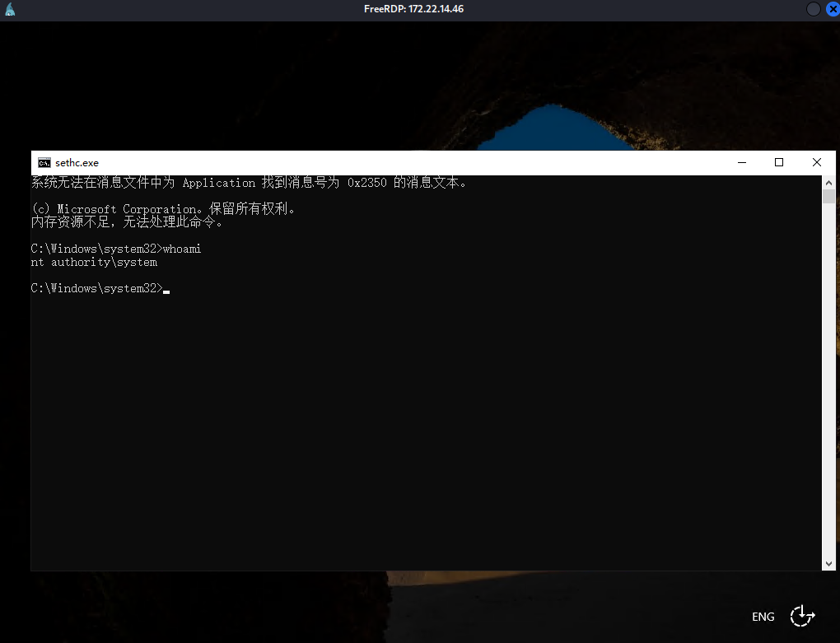Open the ENG input language selector
This screenshot has width=840, height=643.
coord(763,617)
